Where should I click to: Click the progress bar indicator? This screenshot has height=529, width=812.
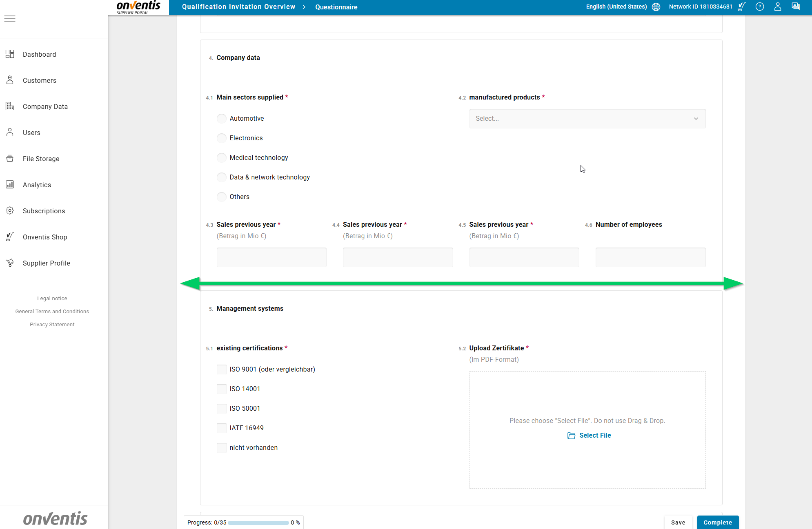[258, 523]
